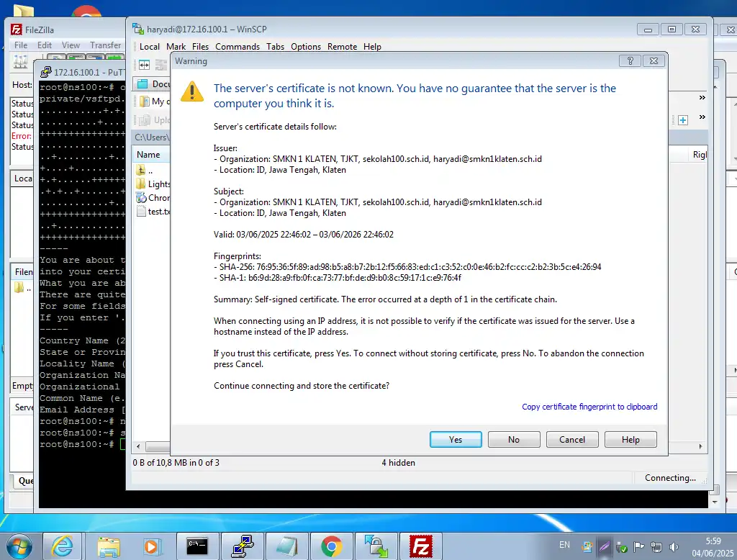Open the FileZilla Transfer menu
Screen dimensions: 737x560
point(105,45)
